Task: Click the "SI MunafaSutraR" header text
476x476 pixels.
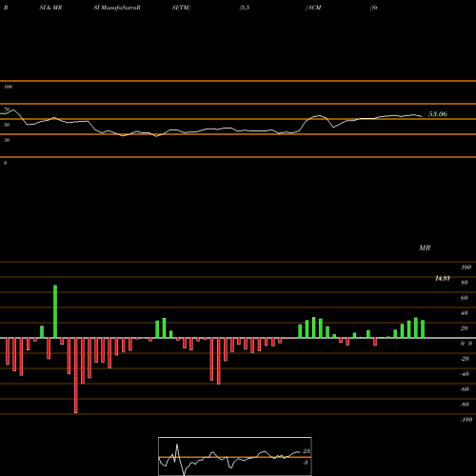Action: [117, 8]
